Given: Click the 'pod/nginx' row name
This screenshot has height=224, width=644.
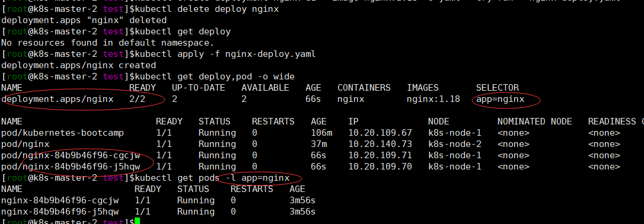Looking at the screenshot, I should (x=25, y=145).
